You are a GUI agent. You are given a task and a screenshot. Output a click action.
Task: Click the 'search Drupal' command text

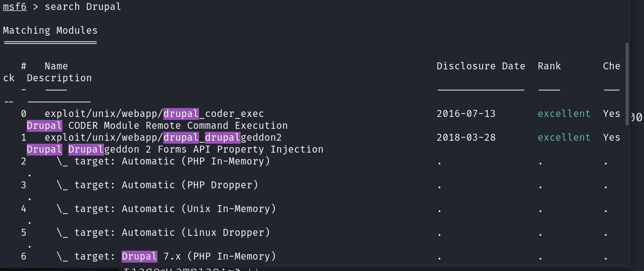83,6
